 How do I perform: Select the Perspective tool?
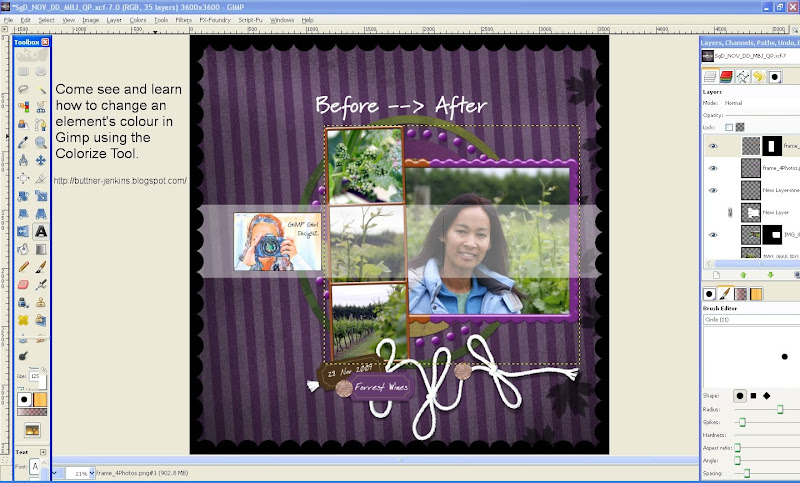[x=41, y=213]
